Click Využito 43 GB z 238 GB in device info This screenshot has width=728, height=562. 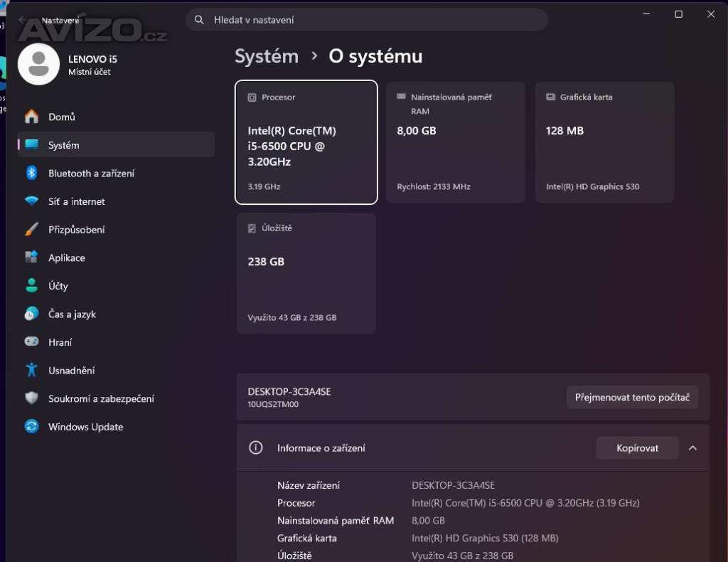(x=462, y=556)
